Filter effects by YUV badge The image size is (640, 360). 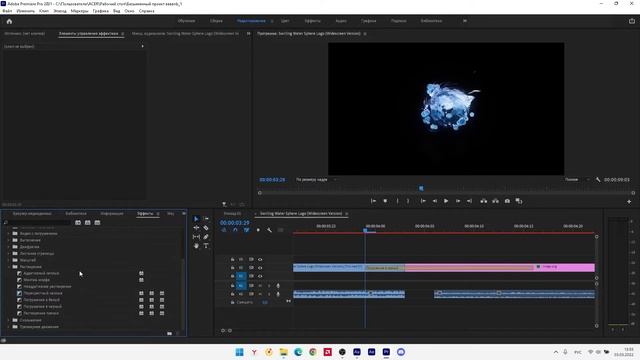point(97,222)
